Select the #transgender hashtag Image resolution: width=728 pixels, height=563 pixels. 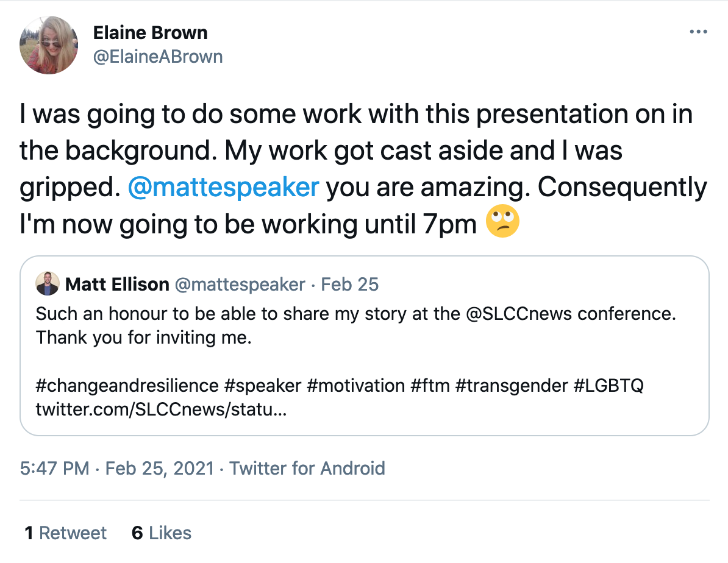(512, 386)
